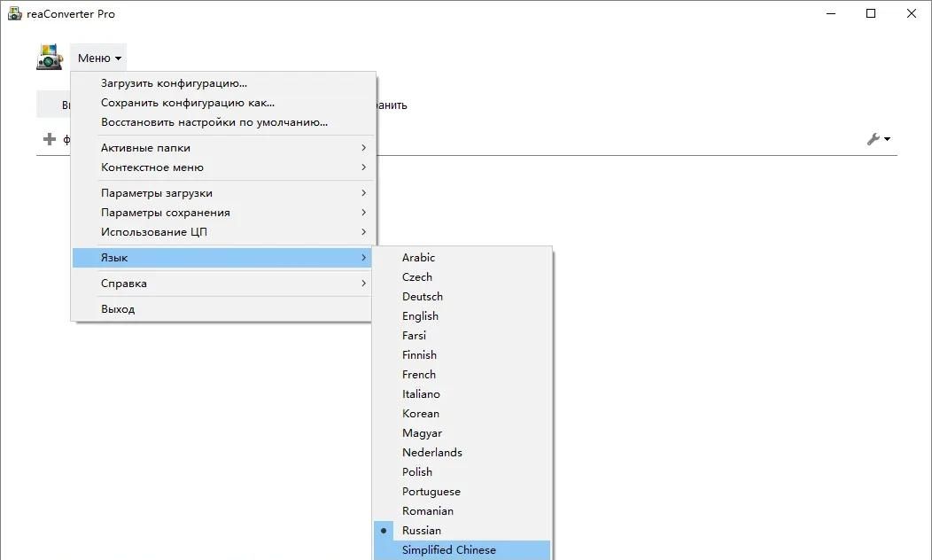Close the reaConverter Pro window
932x560 pixels.
[912, 13]
